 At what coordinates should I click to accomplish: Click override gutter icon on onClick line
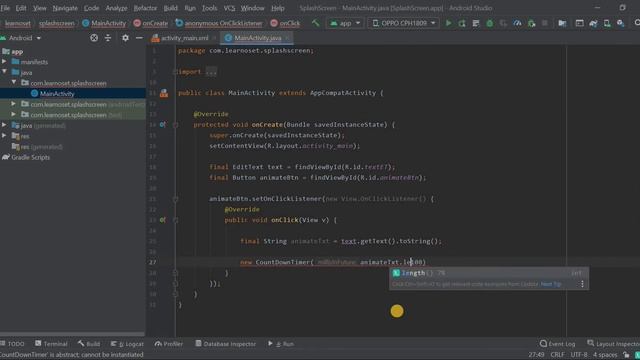pyautogui.click(x=162, y=220)
